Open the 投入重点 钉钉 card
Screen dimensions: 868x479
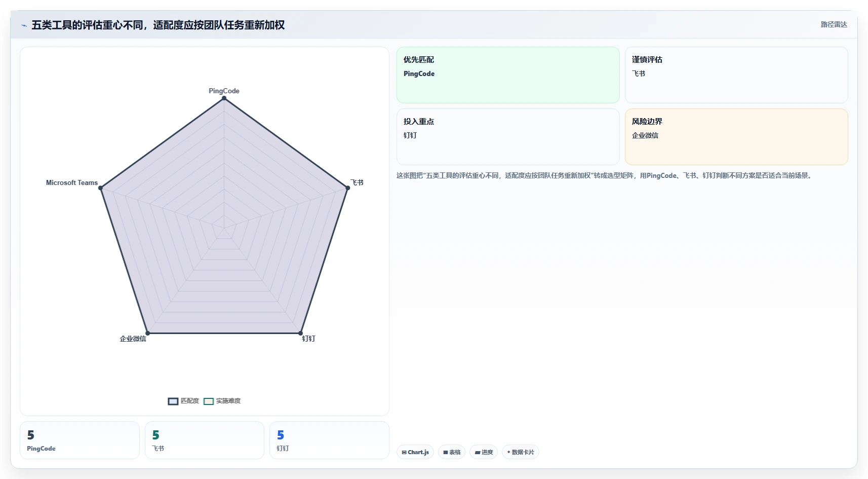pos(508,137)
